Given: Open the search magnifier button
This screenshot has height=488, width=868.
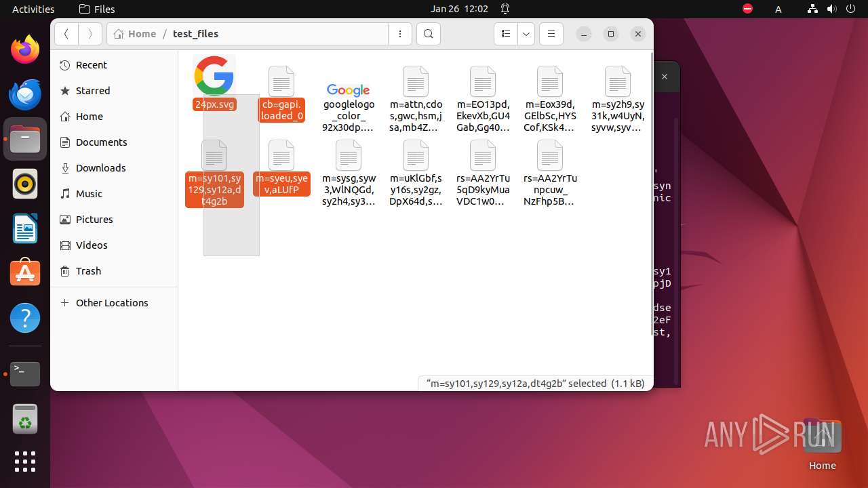Looking at the screenshot, I should (x=429, y=34).
